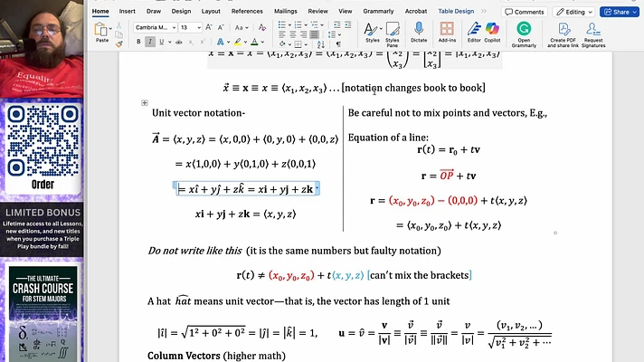Click the table move handle

coord(145,103)
